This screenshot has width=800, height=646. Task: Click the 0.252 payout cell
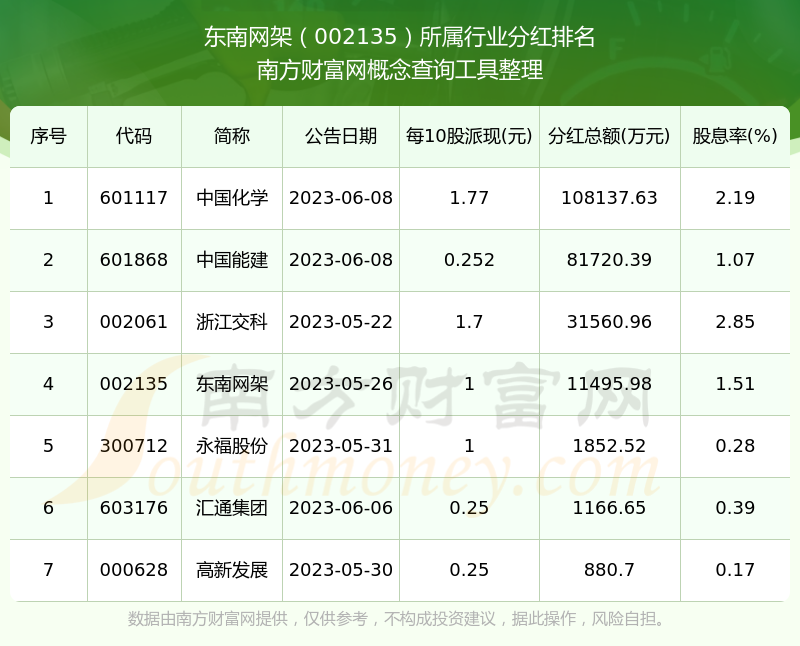click(469, 260)
